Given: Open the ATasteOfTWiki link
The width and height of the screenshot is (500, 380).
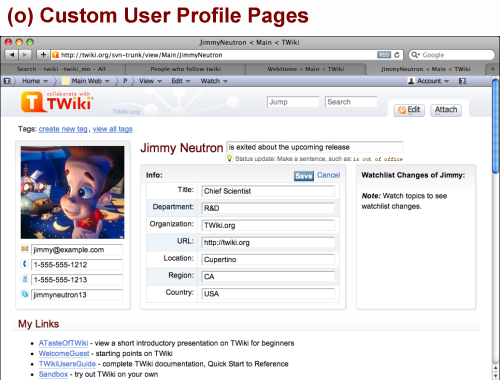Looking at the screenshot, I should click(x=63, y=343).
